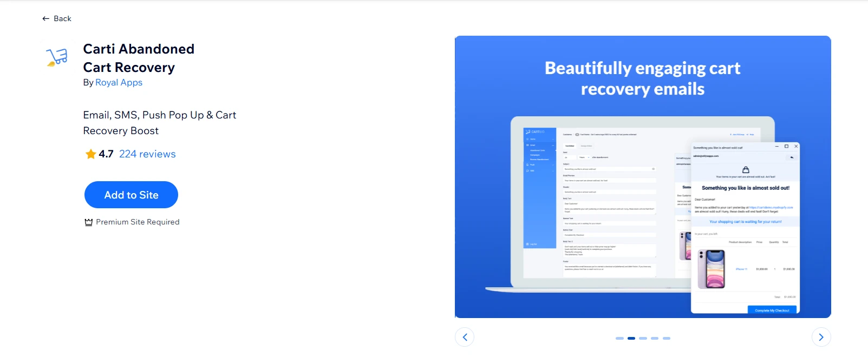Click the Add to Site button
The height and width of the screenshot is (357, 868).
[x=131, y=195]
